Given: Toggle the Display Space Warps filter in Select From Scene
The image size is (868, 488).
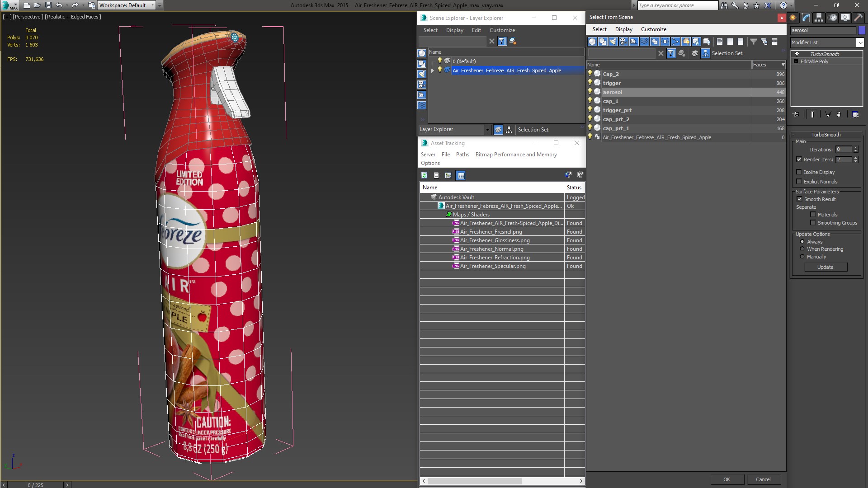Looking at the screenshot, I should (644, 42).
